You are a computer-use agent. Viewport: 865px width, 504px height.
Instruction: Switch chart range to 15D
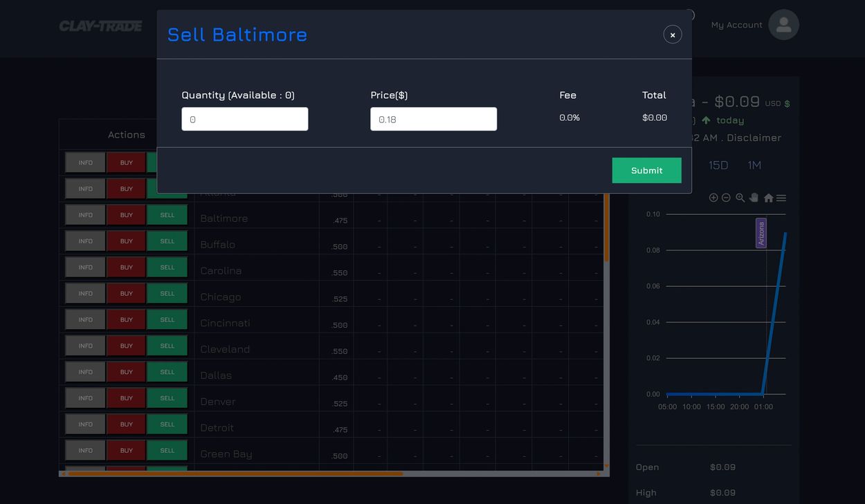coord(718,165)
